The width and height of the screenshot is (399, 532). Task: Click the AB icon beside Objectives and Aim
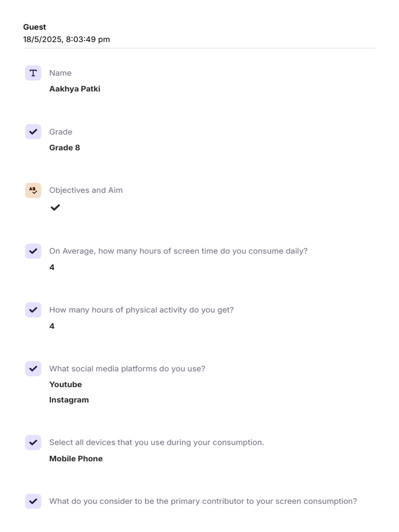[33, 191]
